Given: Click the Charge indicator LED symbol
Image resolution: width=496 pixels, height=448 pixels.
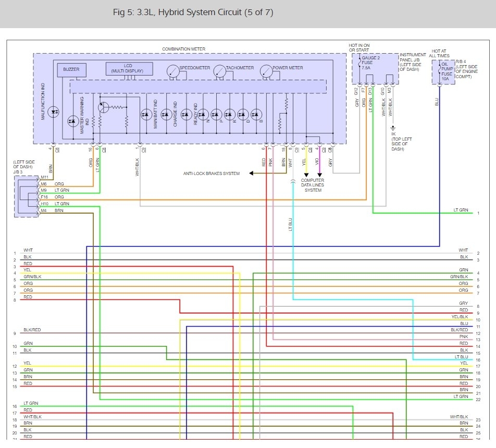Looking at the screenshot, I should tap(166, 115).
